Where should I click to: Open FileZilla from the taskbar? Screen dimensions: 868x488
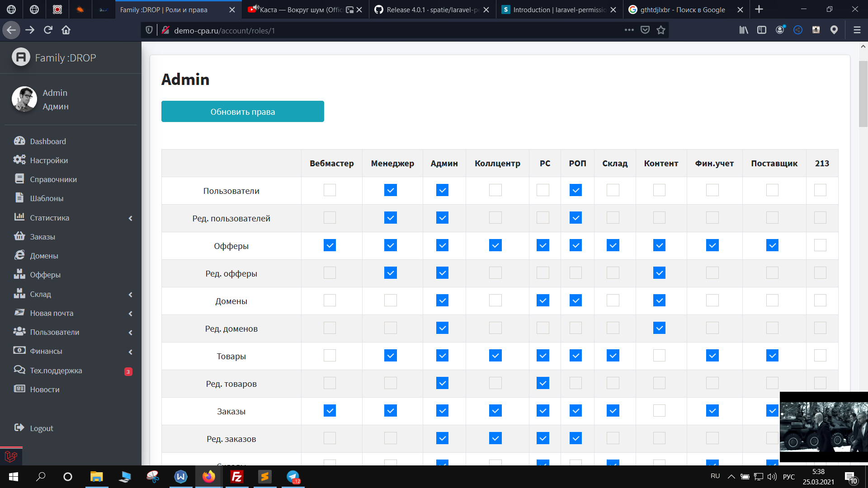[237, 477]
